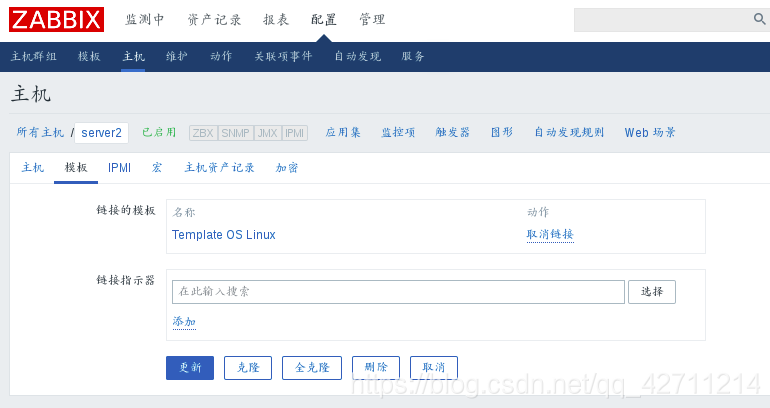Viewport: 770px width, 408px height.
Task: Go to 模板 in the blue submenu
Action: tap(89, 56)
